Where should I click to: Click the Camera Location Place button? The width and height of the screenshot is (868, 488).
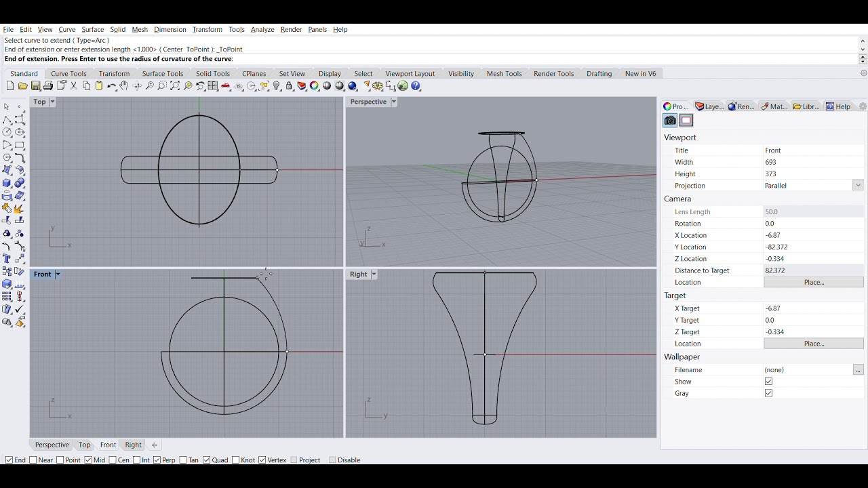[814, 282]
